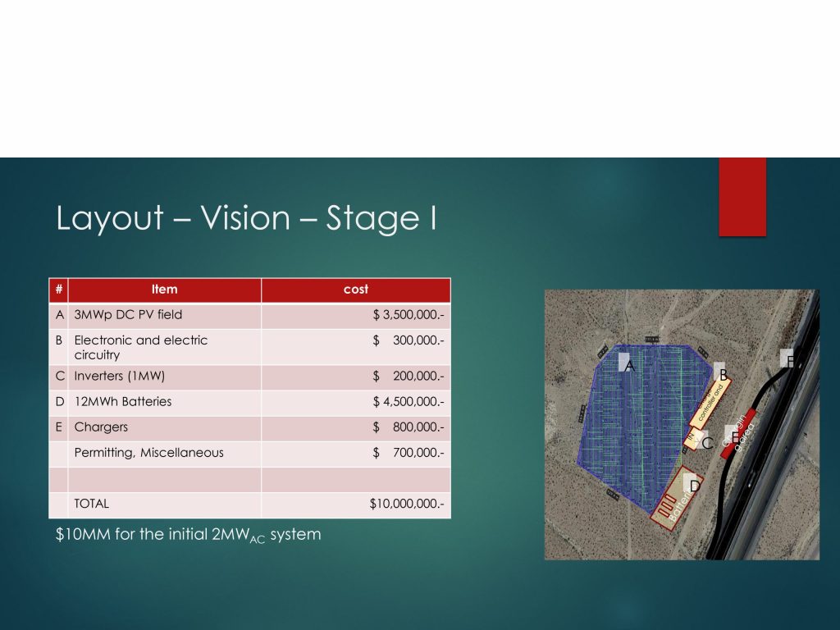Click row letter "C" in the table
Image resolution: width=840 pixels, height=630 pixels.
(60, 376)
